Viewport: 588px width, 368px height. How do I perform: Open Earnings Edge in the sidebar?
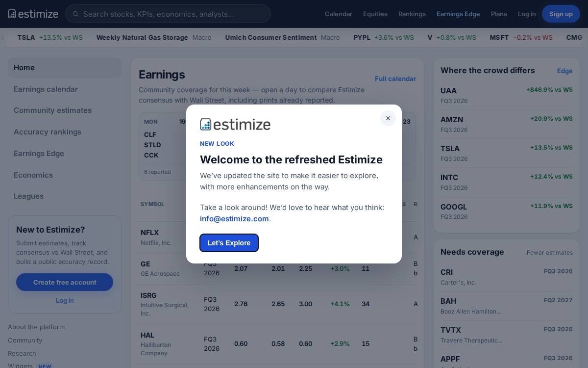[x=65, y=154]
